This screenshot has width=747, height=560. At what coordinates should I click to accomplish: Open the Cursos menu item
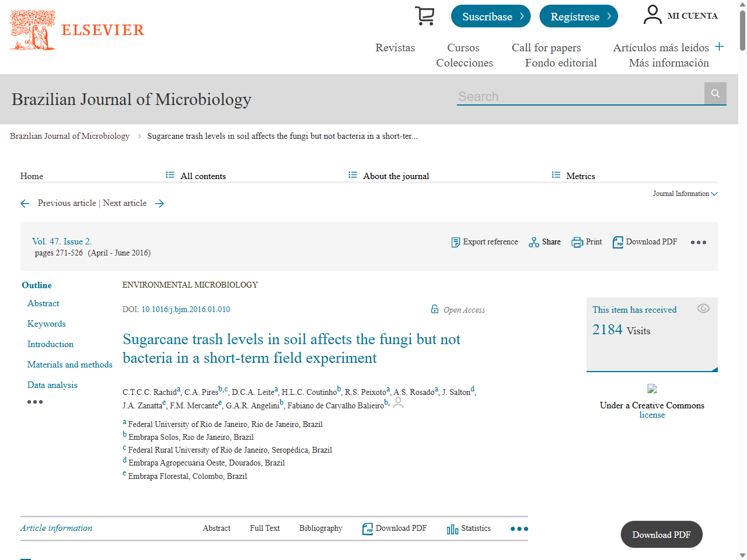pyautogui.click(x=463, y=48)
